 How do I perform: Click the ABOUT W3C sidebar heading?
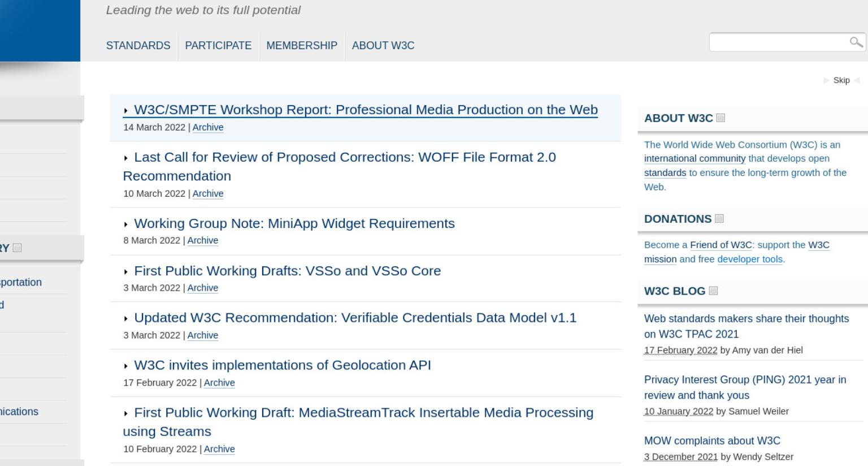(x=679, y=118)
